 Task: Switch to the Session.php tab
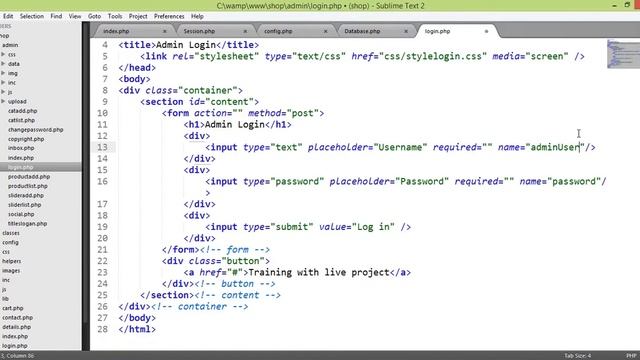click(x=199, y=31)
